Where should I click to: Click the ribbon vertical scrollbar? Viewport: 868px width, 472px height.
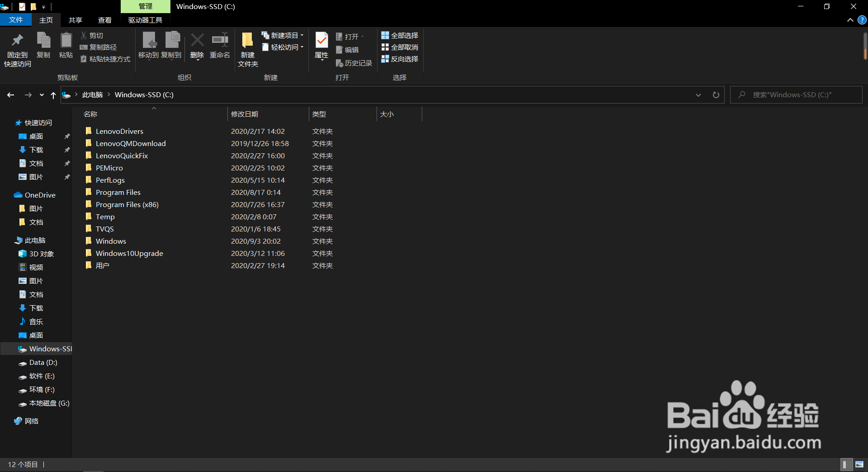[x=865, y=45]
